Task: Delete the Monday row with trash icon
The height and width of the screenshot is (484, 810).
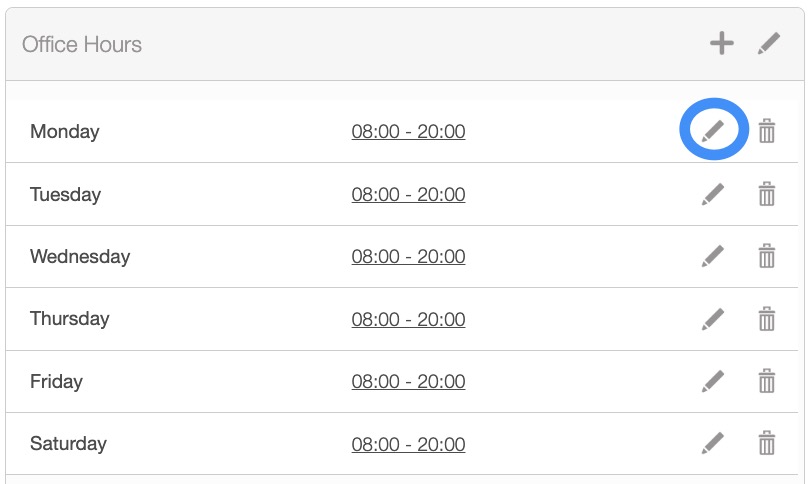Action: click(767, 131)
